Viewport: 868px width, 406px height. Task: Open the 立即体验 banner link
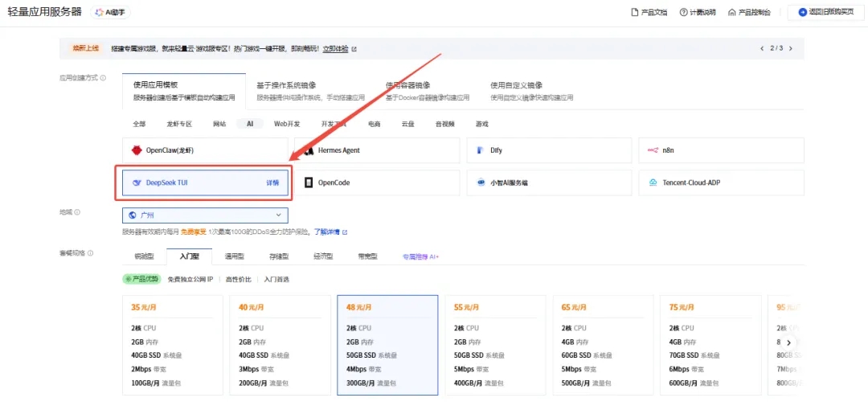(x=336, y=49)
